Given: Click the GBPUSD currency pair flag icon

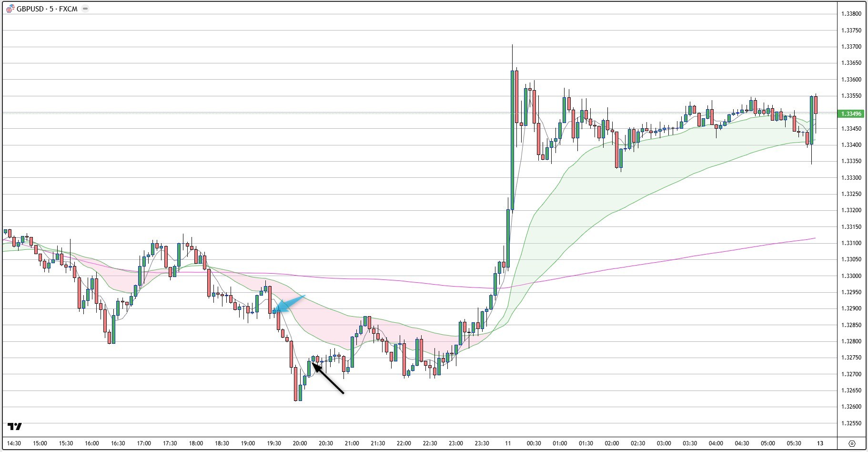Looking at the screenshot, I should coord(10,9).
